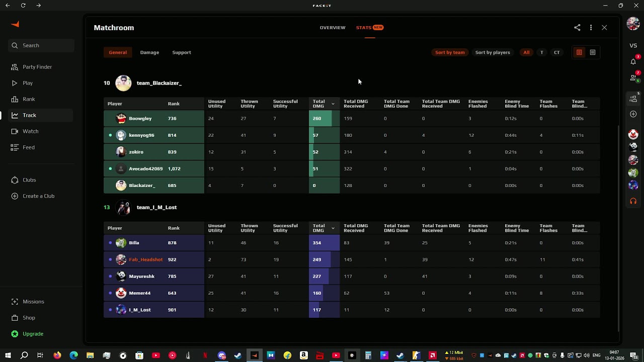Viewport: 644px width, 362px height.
Task: Open Fab_Headshot player profile
Action: point(145,259)
